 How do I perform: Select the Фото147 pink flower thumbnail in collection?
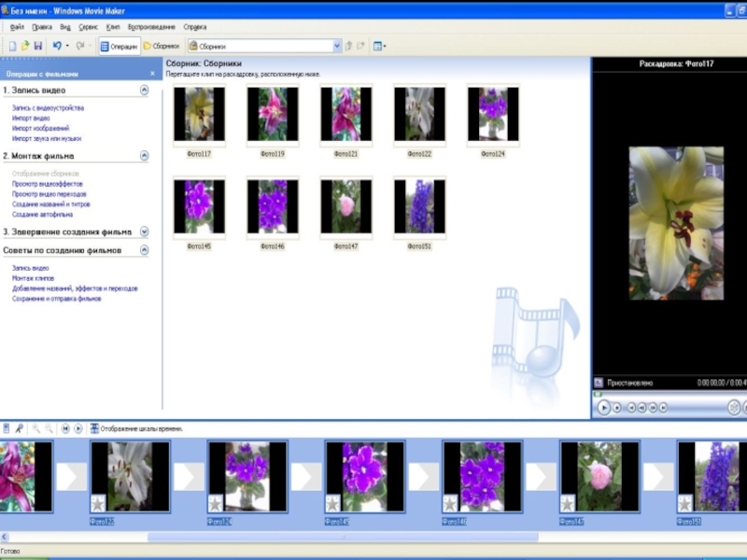click(345, 207)
